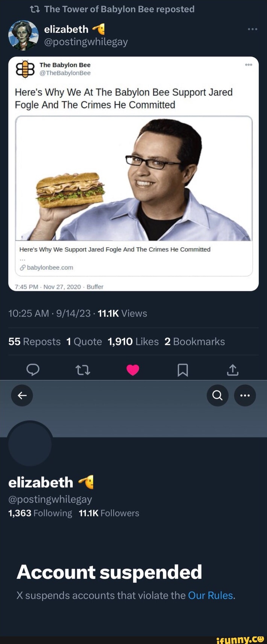Unlike the tweet by tapping the pink heart
This screenshot has height=644, width=267.
[133, 370]
